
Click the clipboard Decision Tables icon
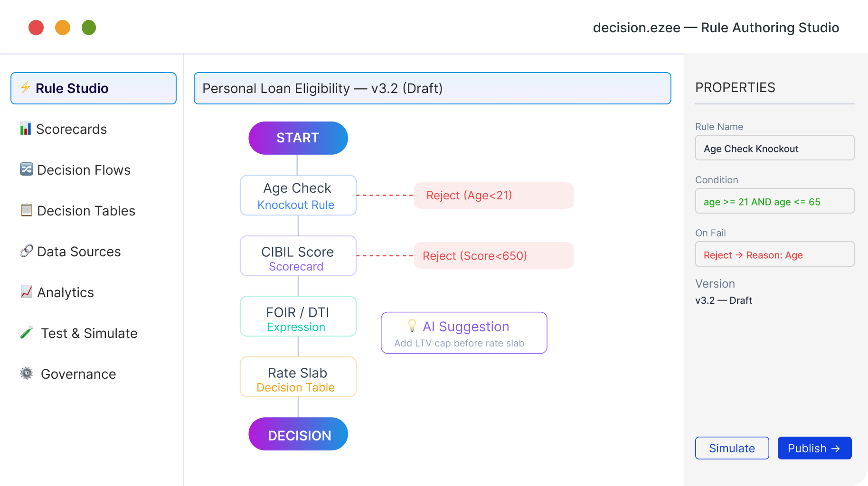tap(27, 210)
